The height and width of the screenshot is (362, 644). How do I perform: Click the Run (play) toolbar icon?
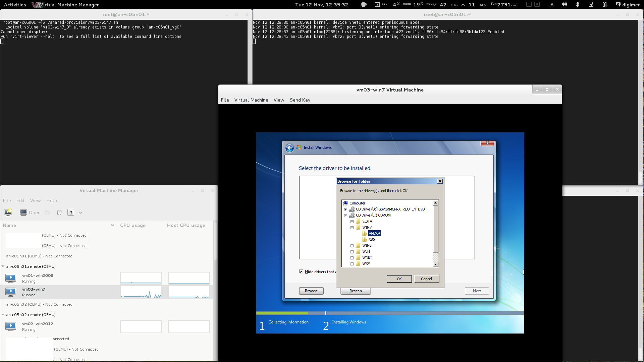[48, 213]
